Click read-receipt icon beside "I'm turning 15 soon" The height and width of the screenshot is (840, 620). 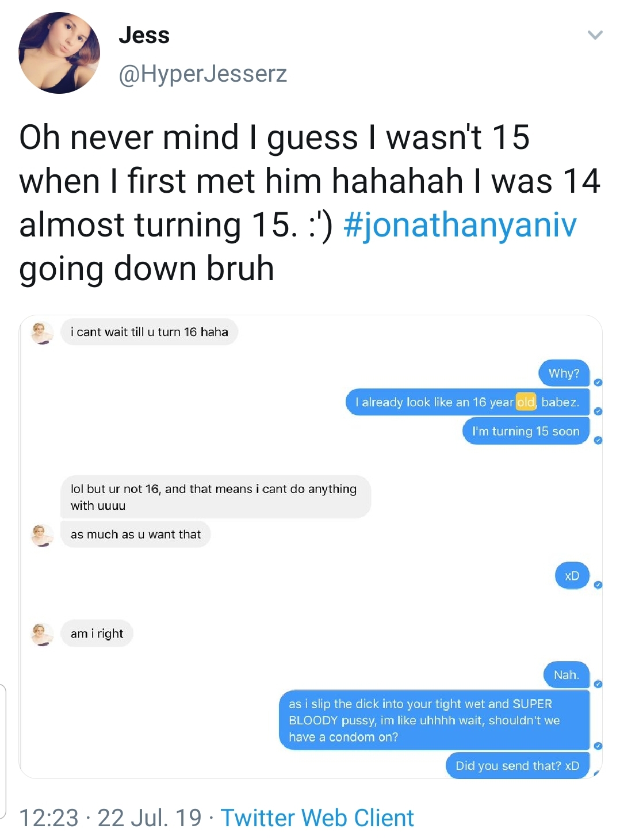(x=598, y=440)
